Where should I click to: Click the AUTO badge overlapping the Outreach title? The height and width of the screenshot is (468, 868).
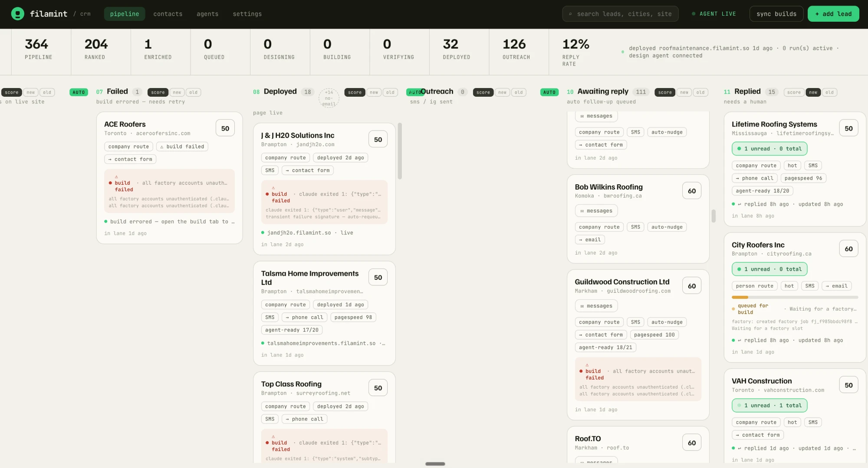pyautogui.click(x=414, y=92)
